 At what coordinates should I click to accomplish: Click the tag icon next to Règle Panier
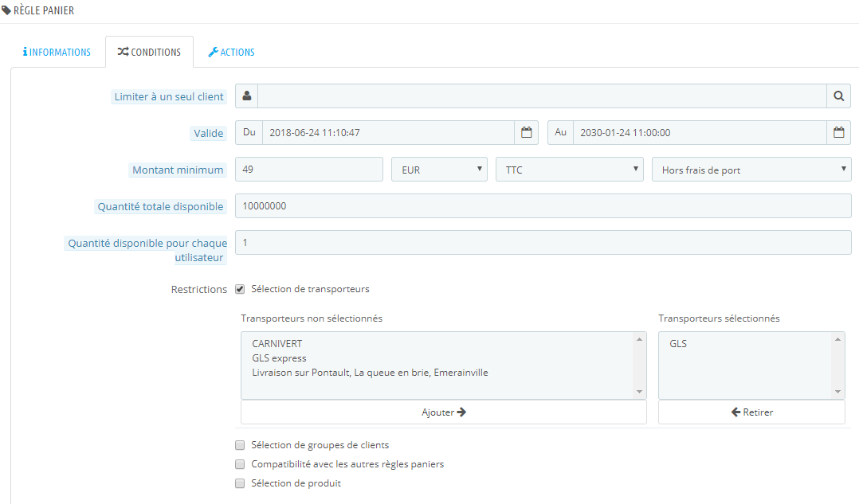[6, 10]
